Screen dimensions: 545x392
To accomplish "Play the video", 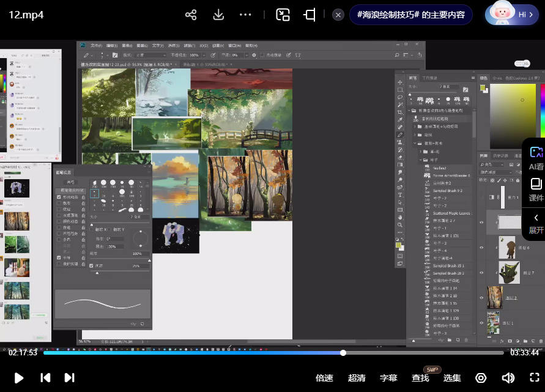I will coord(19,378).
